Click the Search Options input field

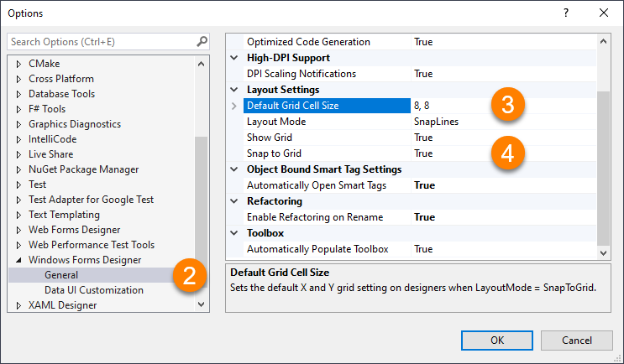(101, 41)
